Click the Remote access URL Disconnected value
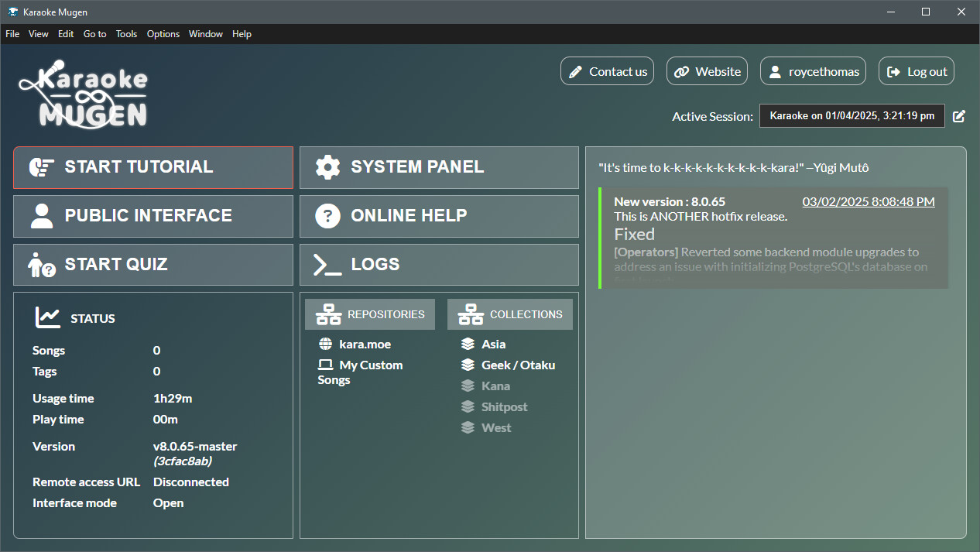 click(x=191, y=482)
